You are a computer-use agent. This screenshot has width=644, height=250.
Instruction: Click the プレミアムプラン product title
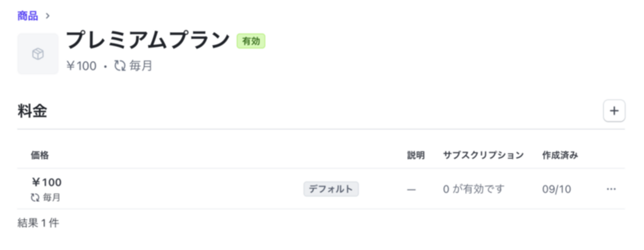pyautogui.click(x=148, y=41)
